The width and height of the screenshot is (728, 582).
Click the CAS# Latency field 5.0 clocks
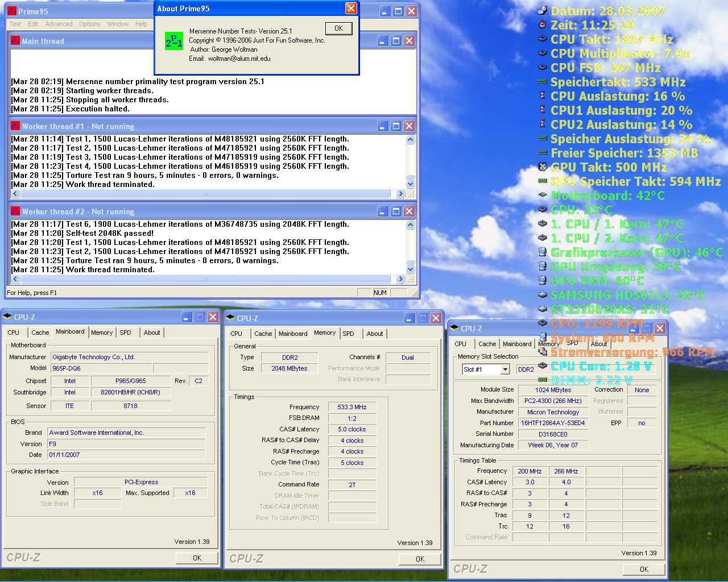click(352, 429)
